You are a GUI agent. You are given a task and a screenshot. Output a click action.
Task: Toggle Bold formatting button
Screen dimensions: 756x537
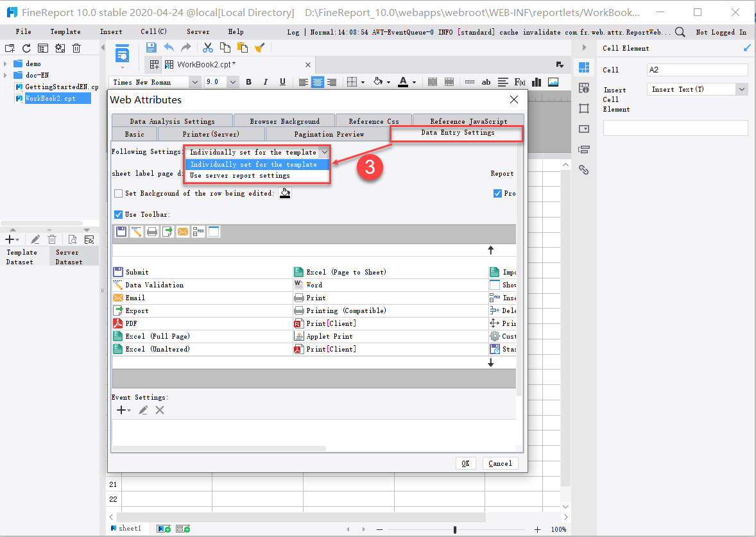[x=249, y=82]
